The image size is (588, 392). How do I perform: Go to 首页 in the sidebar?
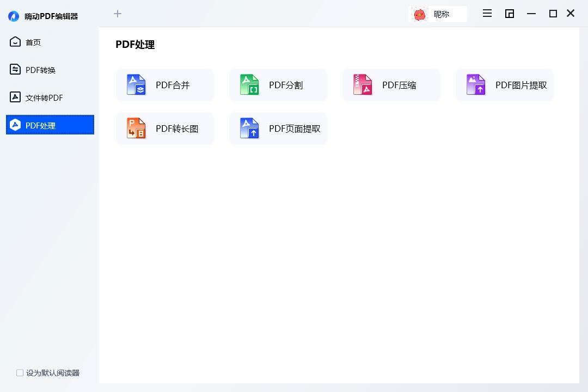(50, 42)
